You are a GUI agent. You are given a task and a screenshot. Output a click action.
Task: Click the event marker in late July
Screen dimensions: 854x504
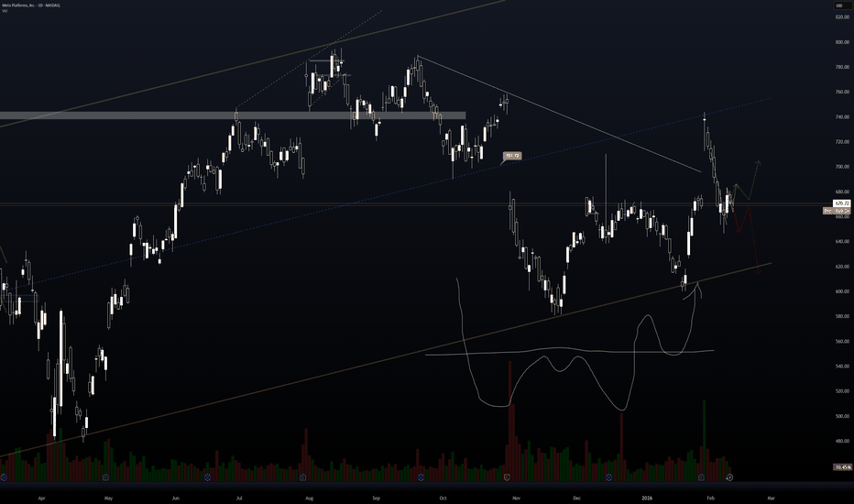point(303,477)
